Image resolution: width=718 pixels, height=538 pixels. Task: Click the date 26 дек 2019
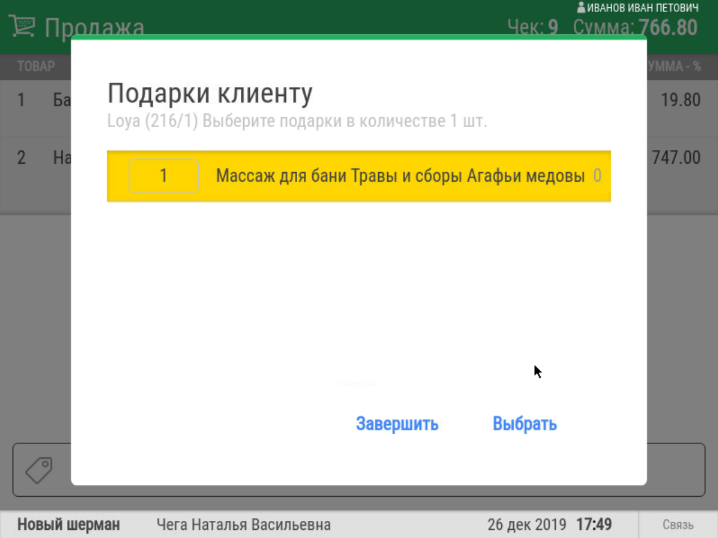(x=527, y=524)
